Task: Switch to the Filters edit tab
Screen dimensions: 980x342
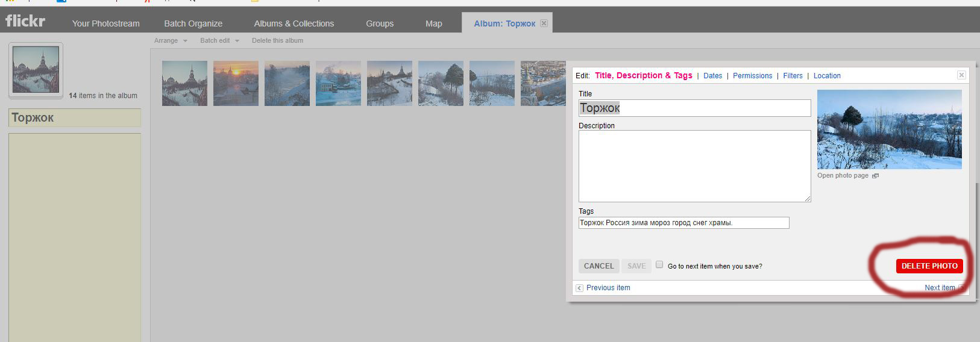Action: (x=793, y=76)
